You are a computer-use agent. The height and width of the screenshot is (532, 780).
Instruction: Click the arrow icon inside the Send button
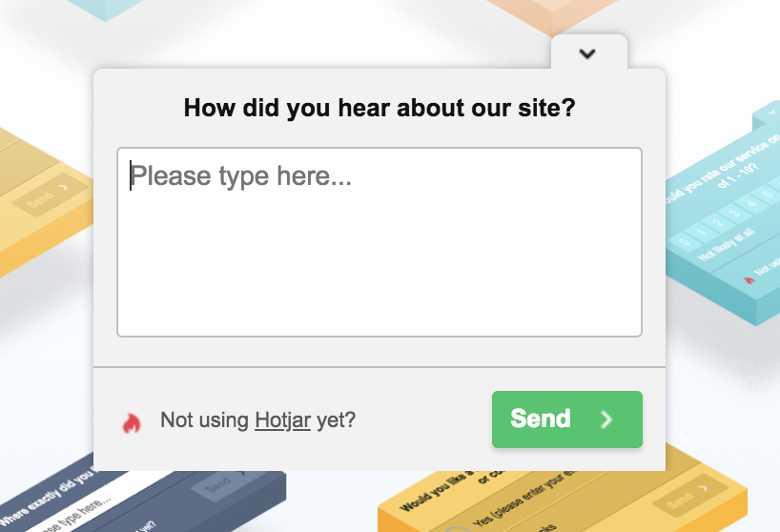(x=606, y=419)
